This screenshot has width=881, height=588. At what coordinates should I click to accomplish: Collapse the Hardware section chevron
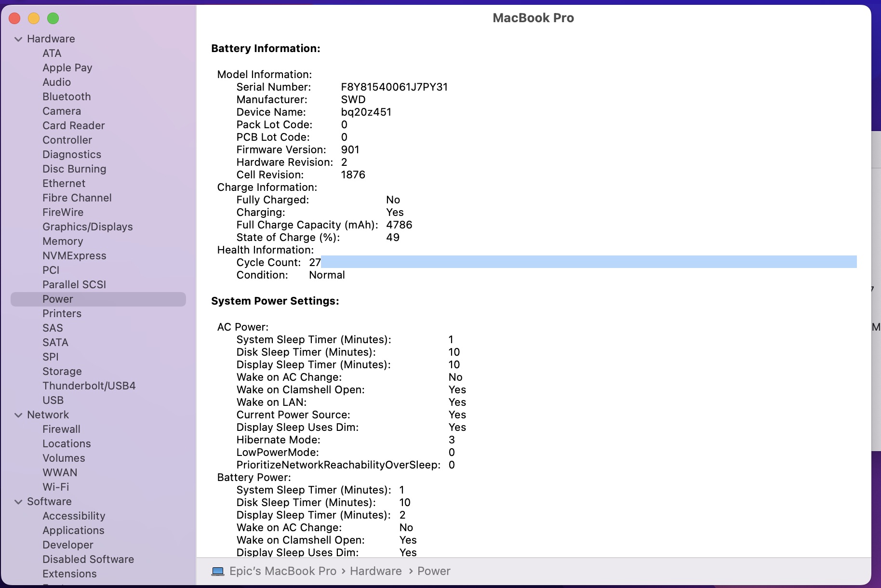[18, 39]
